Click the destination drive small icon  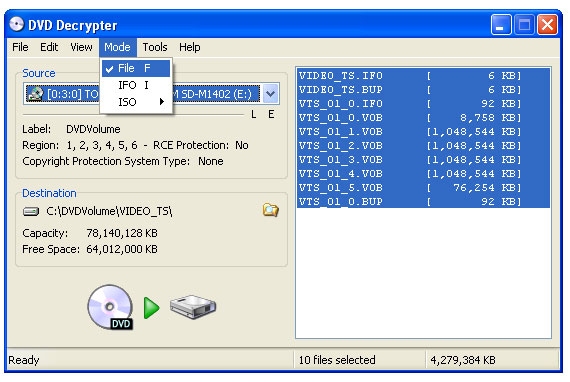coord(31,211)
